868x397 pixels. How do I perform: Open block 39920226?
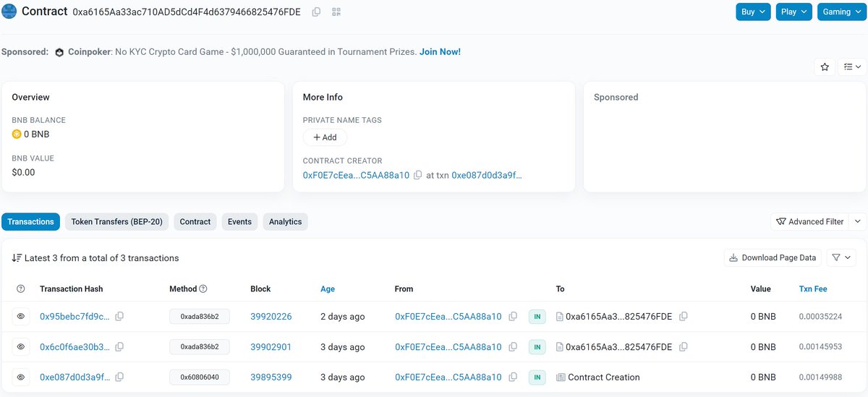pos(271,316)
